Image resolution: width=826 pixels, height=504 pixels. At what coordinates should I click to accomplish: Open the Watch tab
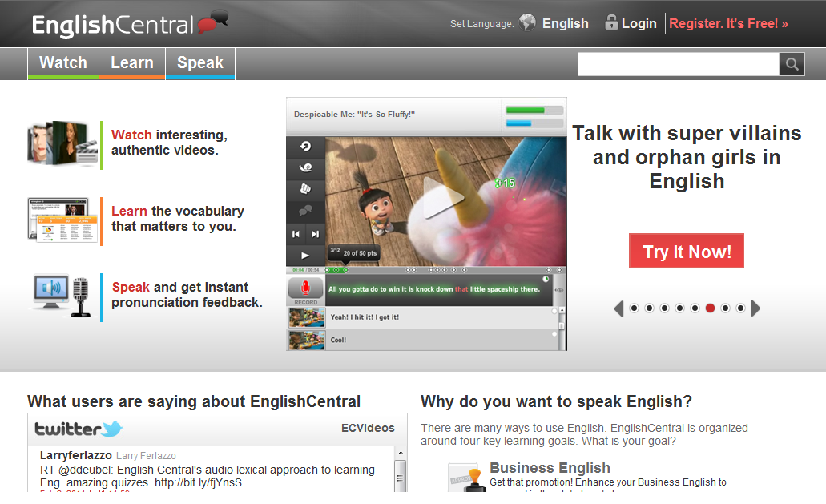(63, 63)
